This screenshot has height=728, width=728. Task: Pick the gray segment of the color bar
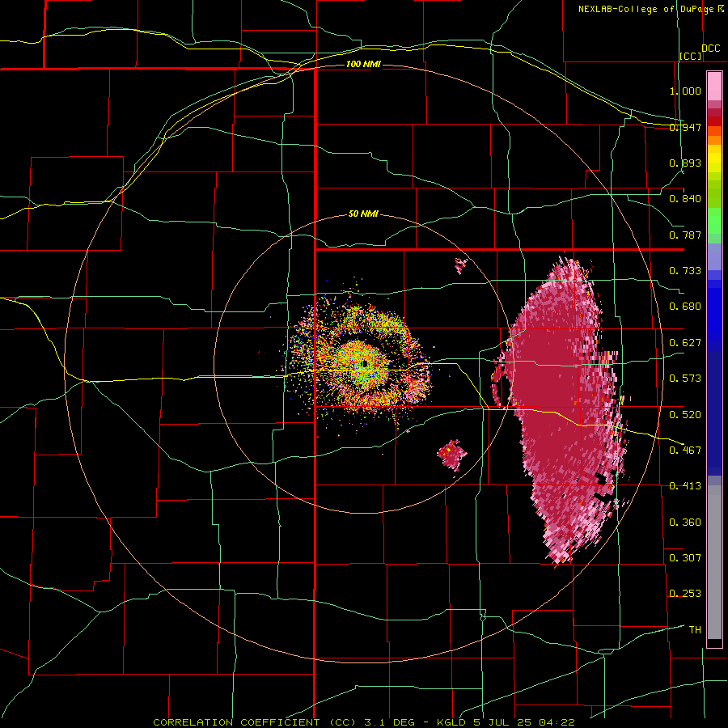[x=714, y=562]
